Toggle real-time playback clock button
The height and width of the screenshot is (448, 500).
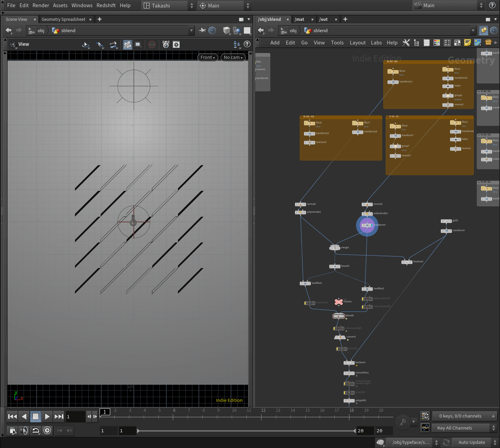(x=47, y=431)
